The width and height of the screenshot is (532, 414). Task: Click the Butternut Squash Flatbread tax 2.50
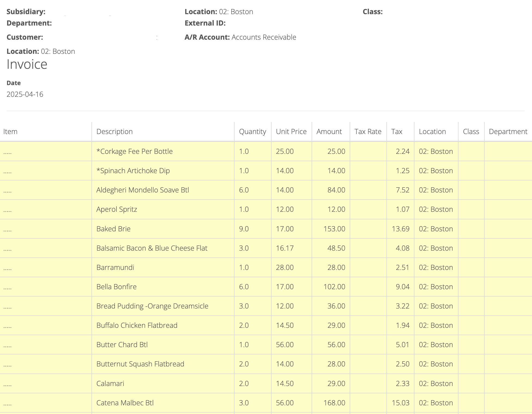402,364
